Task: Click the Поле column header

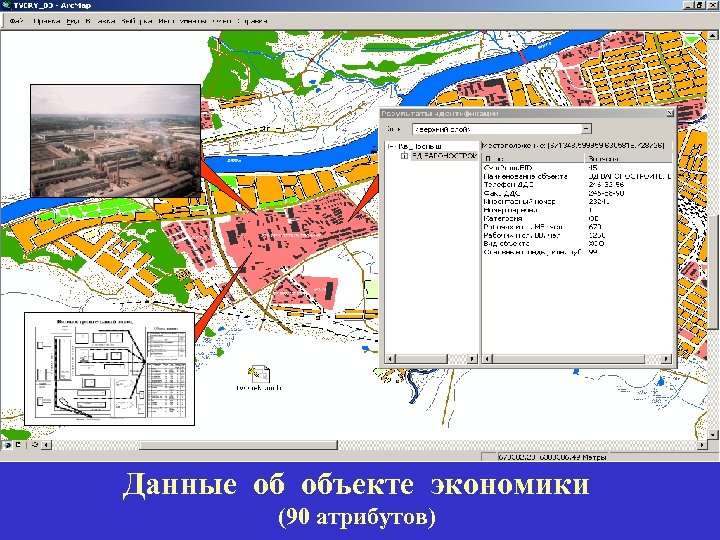Action: coord(533,158)
